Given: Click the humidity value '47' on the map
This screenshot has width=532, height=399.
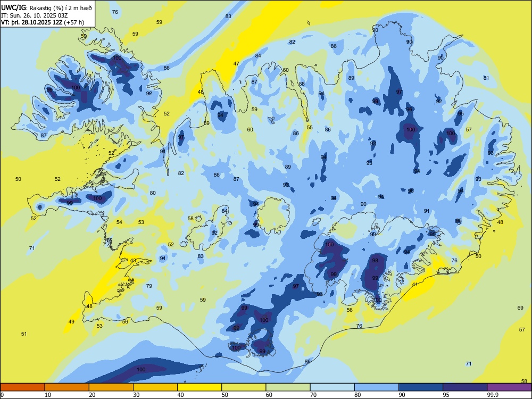Looking at the screenshot, I should point(236,63).
